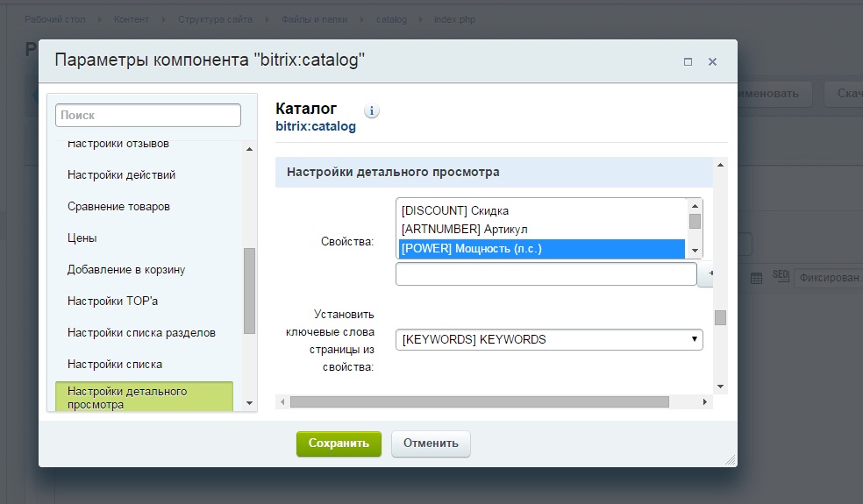The height and width of the screenshot is (504, 863).
Task: Maximize the component parameters dialog
Action: (688, 62)
